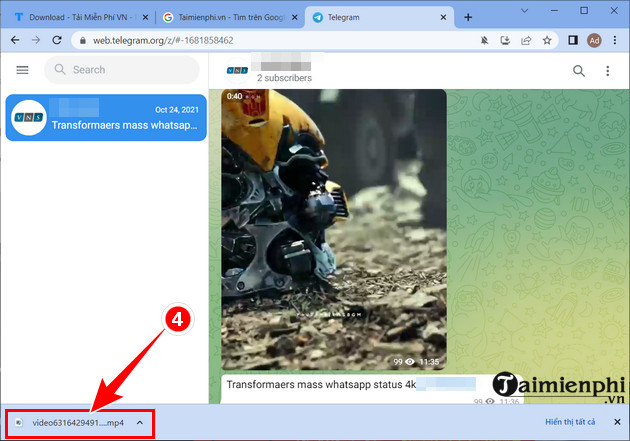Click the mp4 file icon in downloads bar

[18, 423]
